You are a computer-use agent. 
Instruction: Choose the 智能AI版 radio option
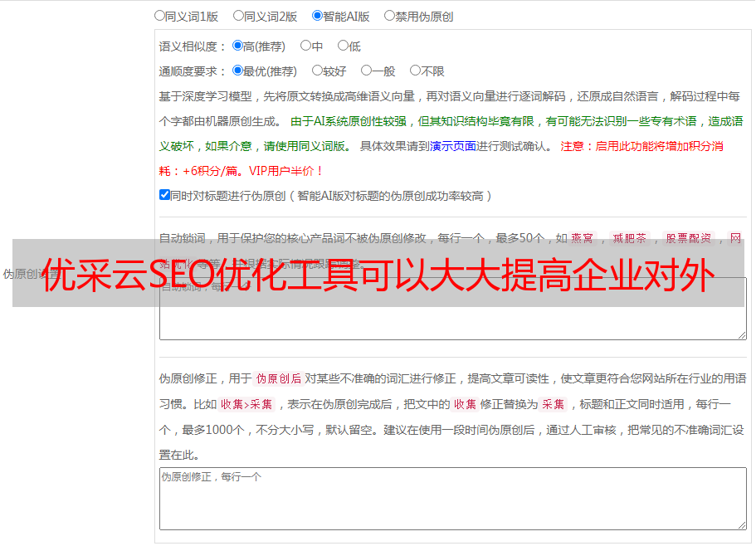click(x=317, y=16)
